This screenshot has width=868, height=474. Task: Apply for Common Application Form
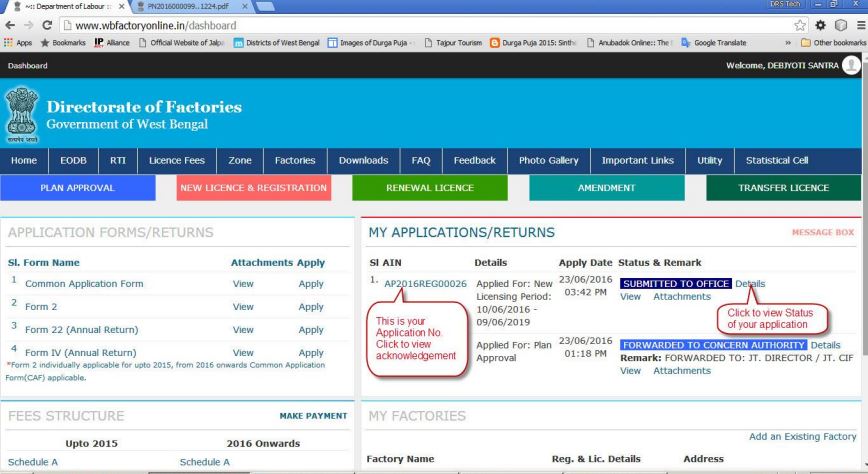311,284
